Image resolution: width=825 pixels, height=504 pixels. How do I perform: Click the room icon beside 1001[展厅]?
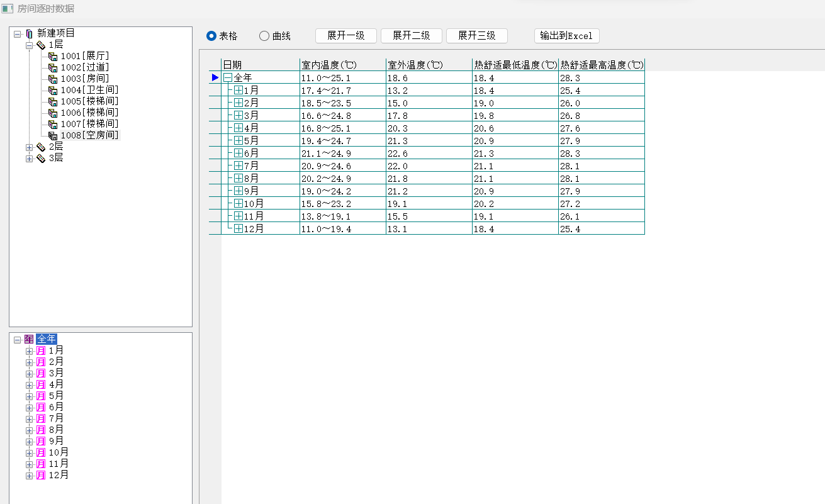53,56
